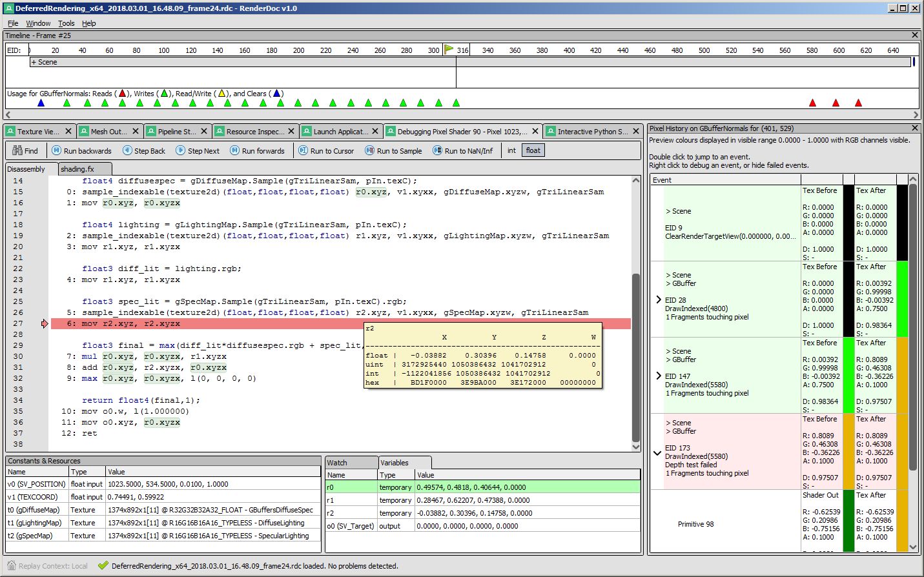Viewport: 924px width, 577px height.
Task: Open the Tools menu
Action: (x=67, y=23)
